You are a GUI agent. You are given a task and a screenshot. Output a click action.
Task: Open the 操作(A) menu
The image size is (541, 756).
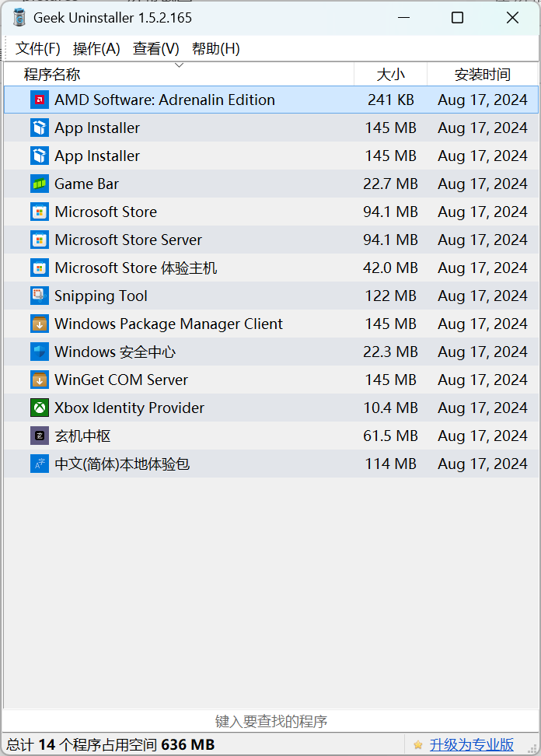(96, 48)
